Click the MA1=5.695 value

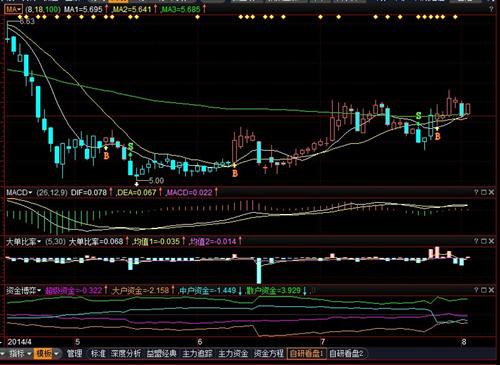[x=83, y=9]
